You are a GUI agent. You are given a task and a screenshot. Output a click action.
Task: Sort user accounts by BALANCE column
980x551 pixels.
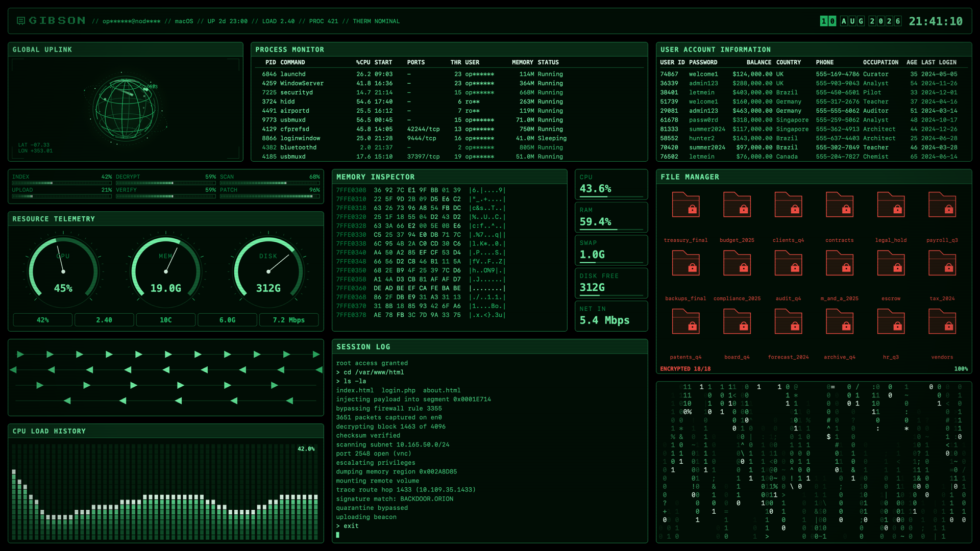click(759, 62)
